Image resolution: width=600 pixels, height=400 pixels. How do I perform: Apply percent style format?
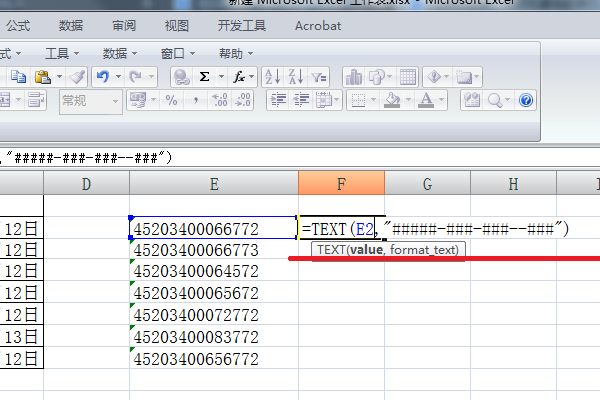171,100
